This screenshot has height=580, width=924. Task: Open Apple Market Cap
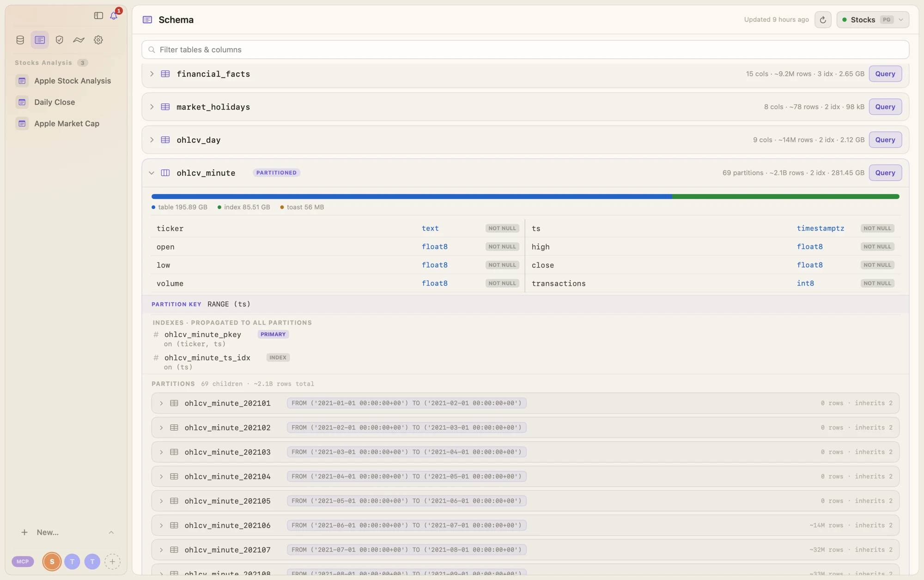(x=66, y=123)
